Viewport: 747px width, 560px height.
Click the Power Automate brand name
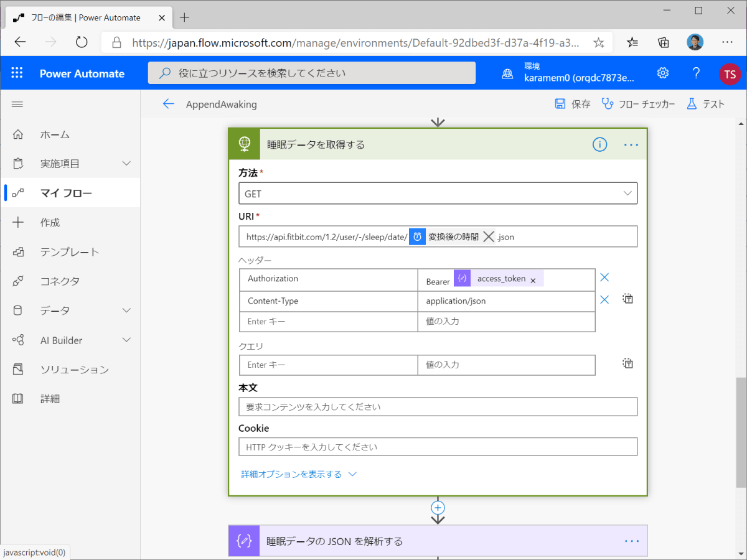point(82,73)
